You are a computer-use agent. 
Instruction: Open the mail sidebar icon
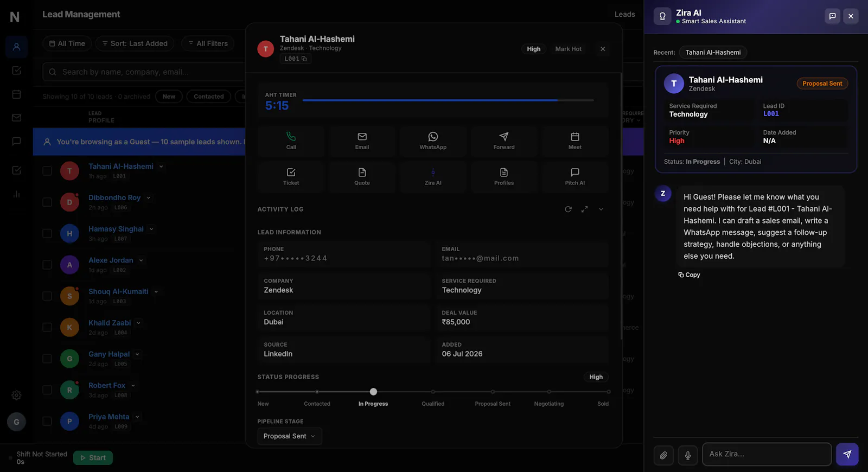point(16,118)
